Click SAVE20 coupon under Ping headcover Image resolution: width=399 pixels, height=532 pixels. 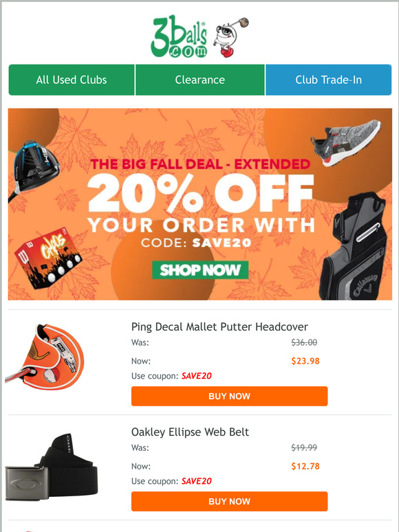(196, 376)
